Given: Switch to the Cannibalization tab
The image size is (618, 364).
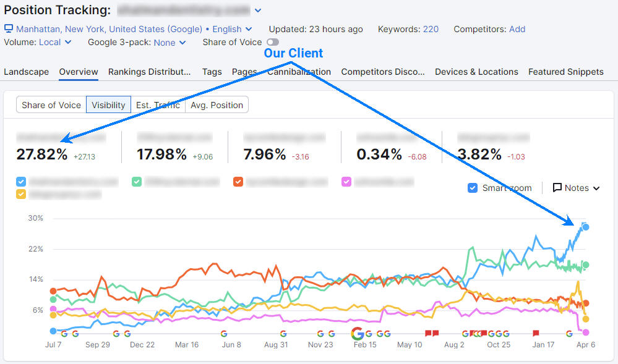Looking at the screenshot, I should tap(299, 72).
